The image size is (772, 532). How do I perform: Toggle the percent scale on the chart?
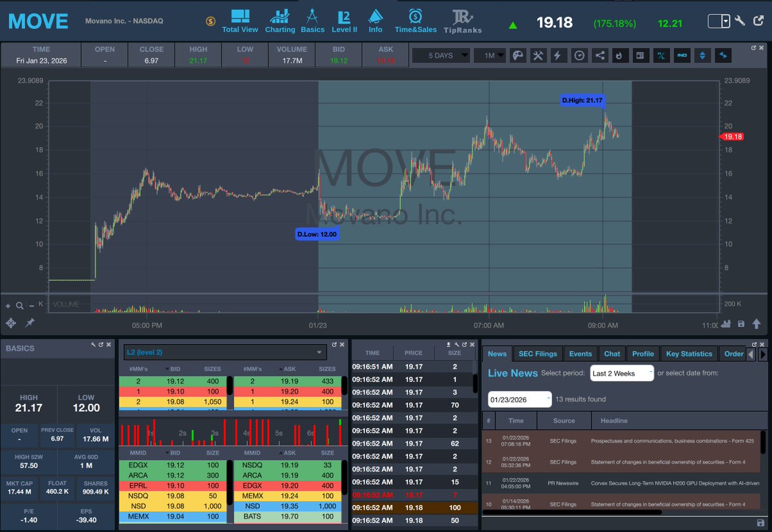(x=661, y=55)
